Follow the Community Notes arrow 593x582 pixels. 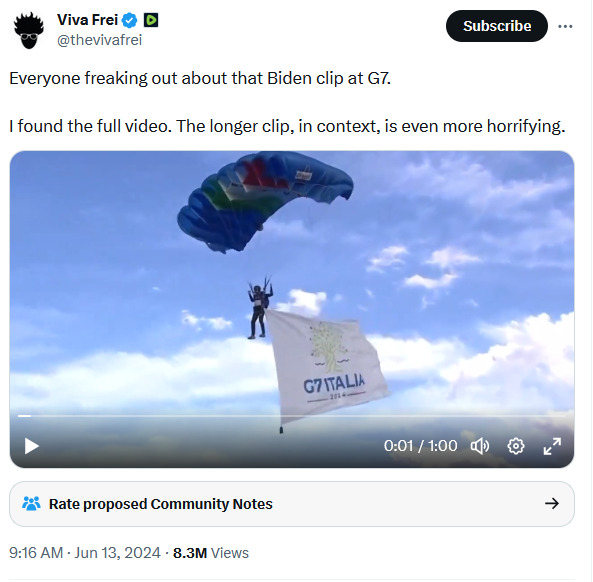click(x=552, y=504)
